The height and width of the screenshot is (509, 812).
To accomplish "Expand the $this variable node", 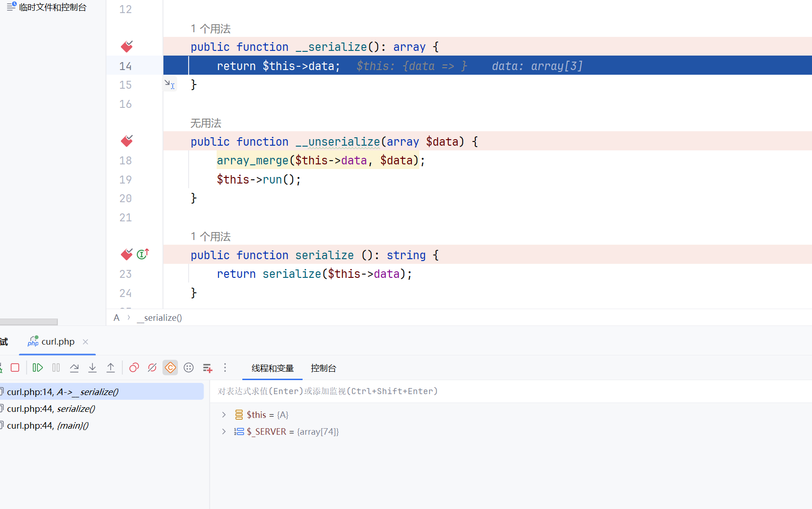I will click(224, 415).
